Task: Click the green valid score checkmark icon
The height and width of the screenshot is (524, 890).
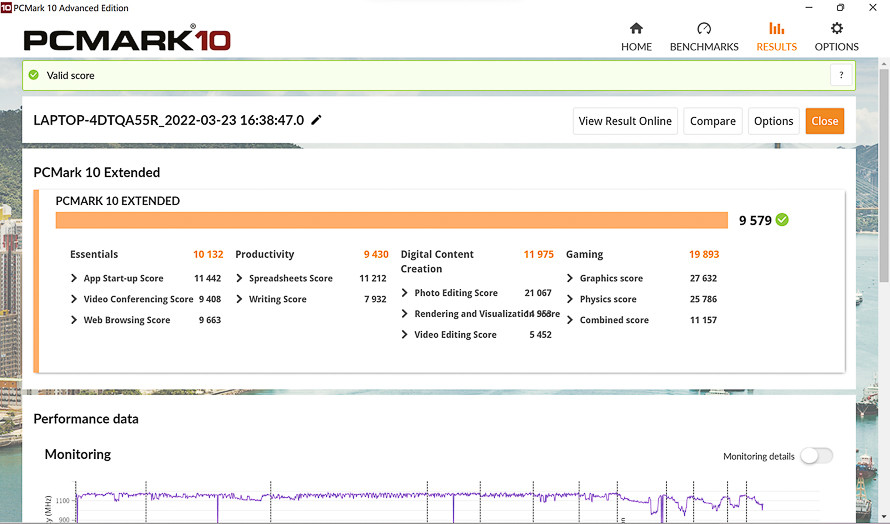Action: [x=34, y=75]
